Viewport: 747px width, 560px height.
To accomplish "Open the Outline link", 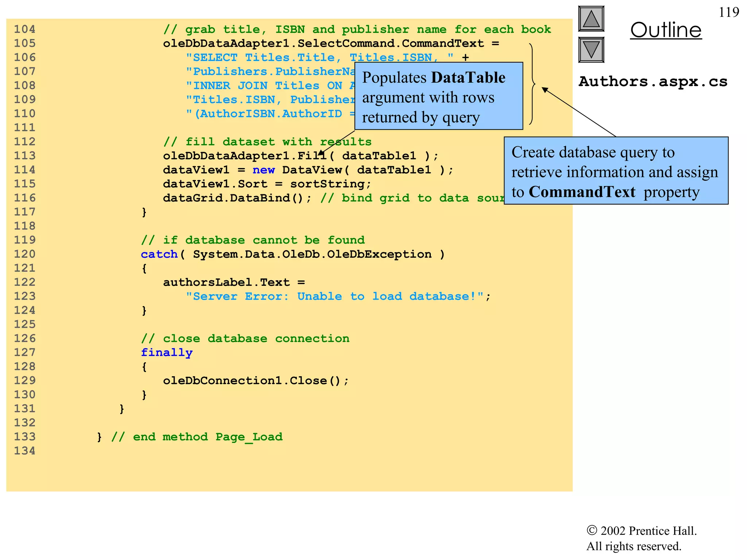I will pyautogui.click(x=666, y=30).
